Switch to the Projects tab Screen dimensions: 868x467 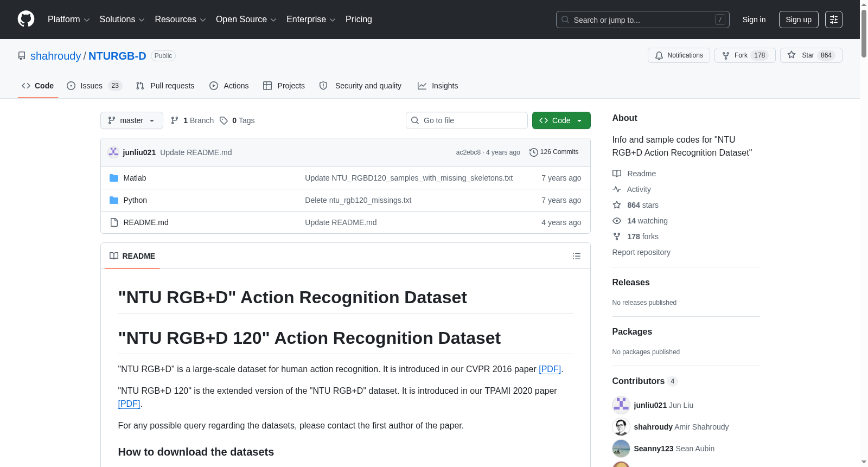284,86
